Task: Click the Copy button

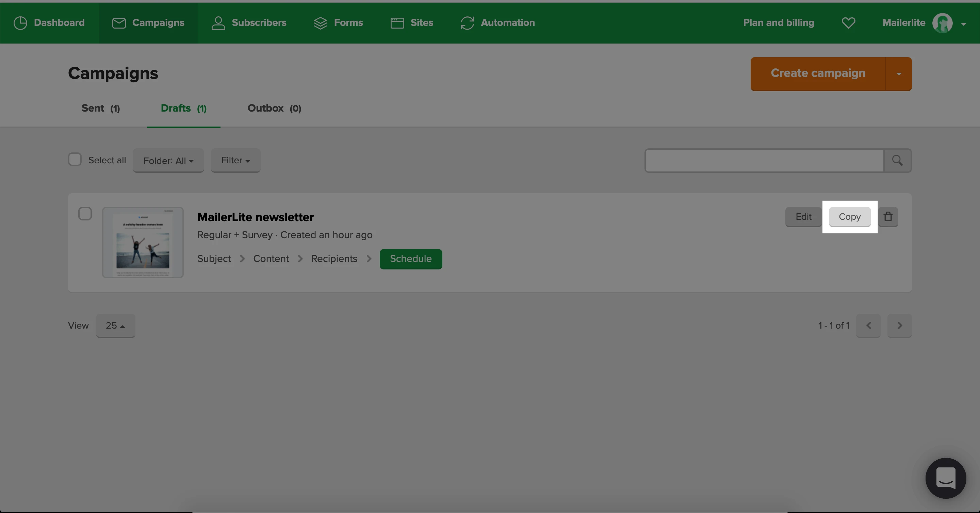Action: [850, 217]
